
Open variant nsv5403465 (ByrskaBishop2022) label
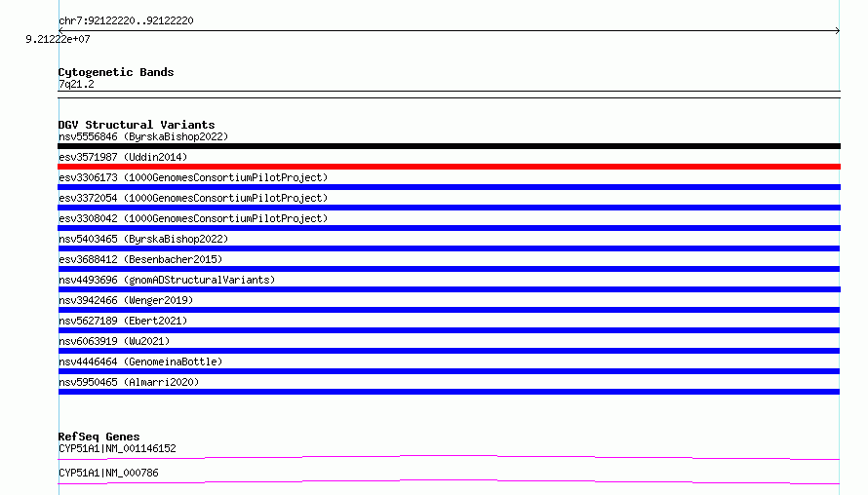(x=143, y=239)
